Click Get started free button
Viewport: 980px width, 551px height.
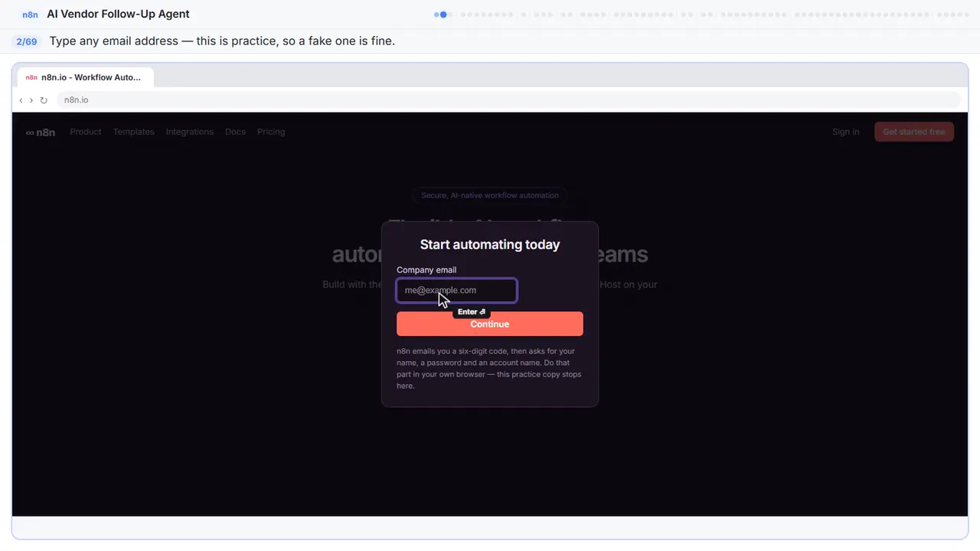click(914, 132)
